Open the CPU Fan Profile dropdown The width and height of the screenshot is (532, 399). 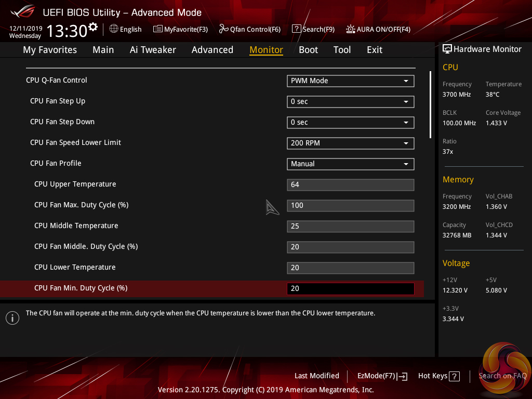coord(351,164)
